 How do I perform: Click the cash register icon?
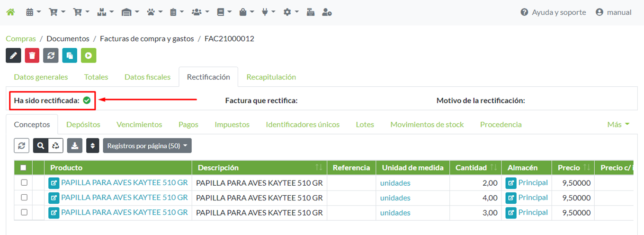click(311, 12)
